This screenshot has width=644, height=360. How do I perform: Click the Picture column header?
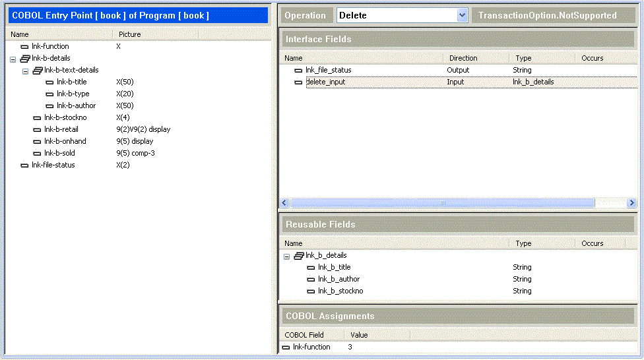[x=130, y=34]
